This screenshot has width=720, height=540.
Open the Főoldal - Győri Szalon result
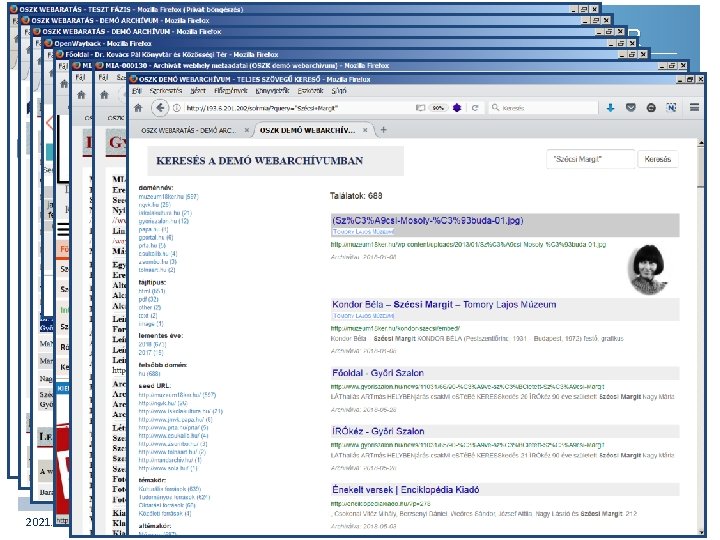coord(377,373)
